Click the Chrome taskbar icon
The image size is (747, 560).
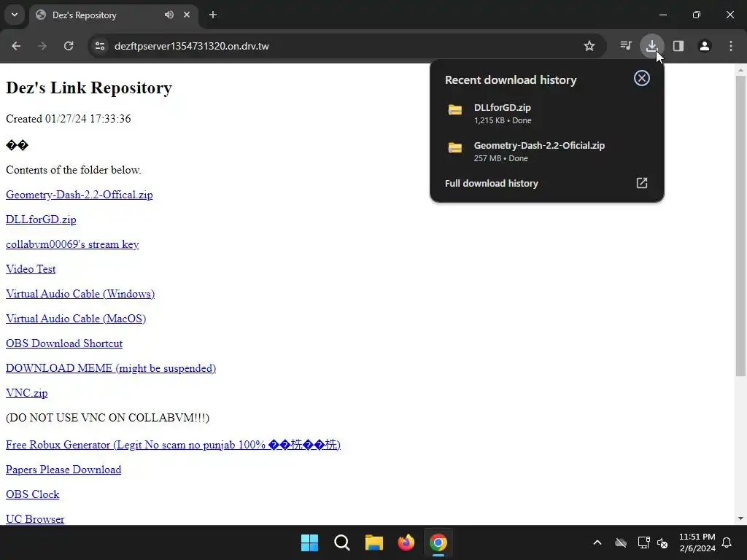[438, 542]
